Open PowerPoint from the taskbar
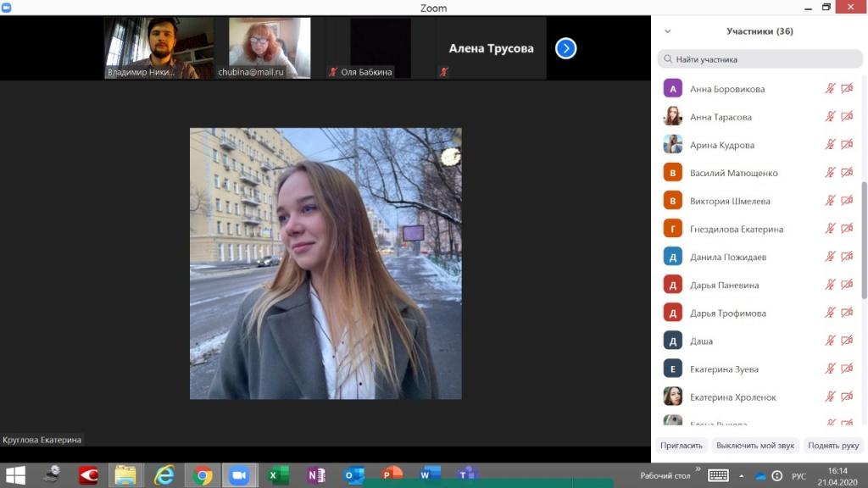The width and height of the screenshot is (868, 488). pos(392,475)
